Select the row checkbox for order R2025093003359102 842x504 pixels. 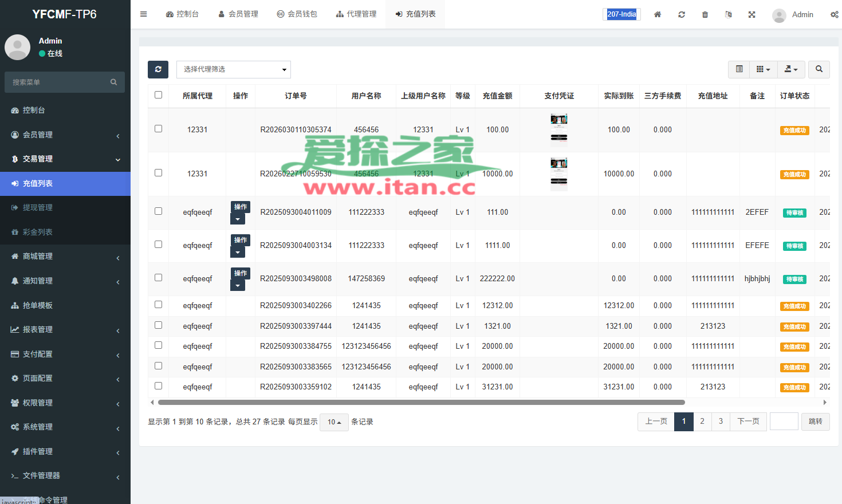(x=158, y=386)
